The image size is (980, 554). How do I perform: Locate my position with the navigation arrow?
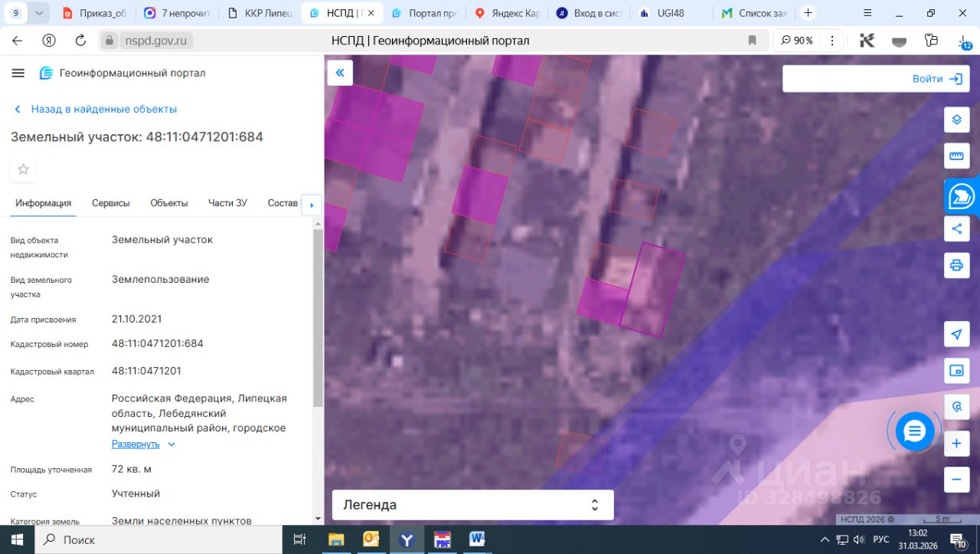click(956, 334)
